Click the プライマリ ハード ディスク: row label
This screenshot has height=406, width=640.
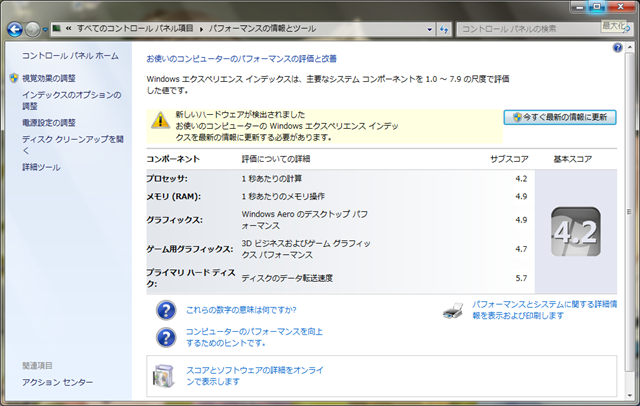tap(191, 278)
